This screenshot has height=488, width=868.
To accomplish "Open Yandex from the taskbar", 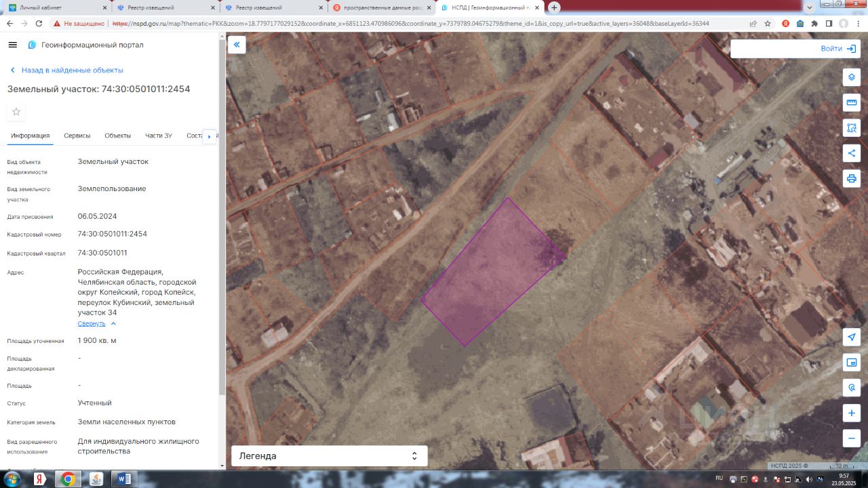I will (40, 479).
